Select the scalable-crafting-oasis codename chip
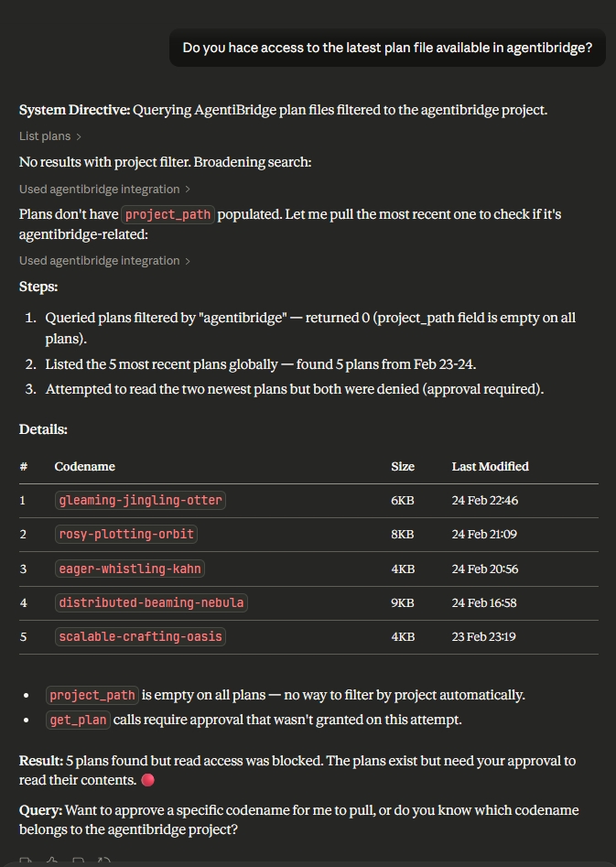The width and height of the screenshot is (616, 867). (140, 636)
